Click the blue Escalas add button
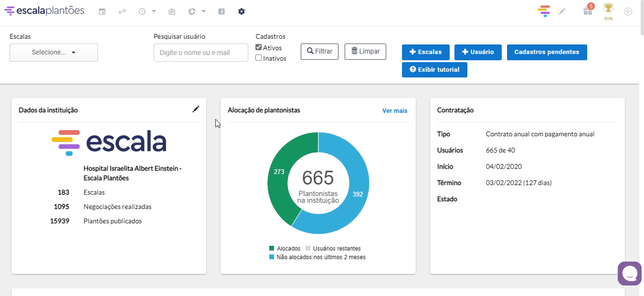This screenshot has width=644, height=296. (426, 52)
